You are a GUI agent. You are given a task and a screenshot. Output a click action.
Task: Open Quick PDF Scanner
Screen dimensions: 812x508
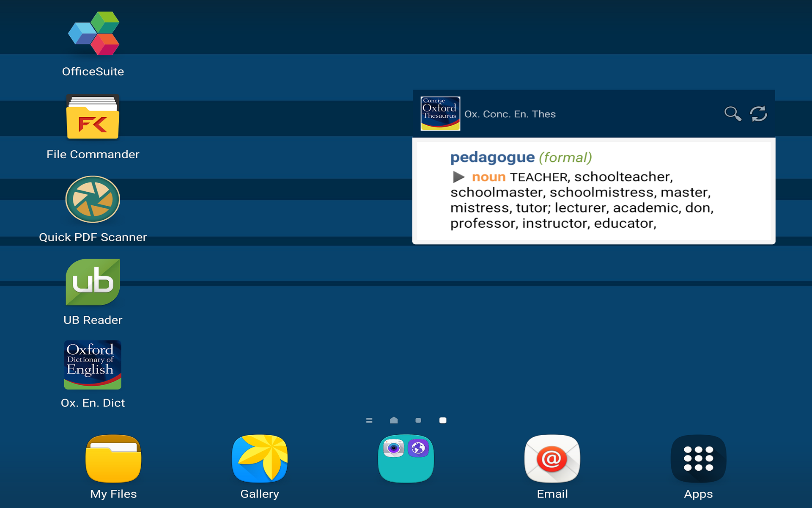93,199
